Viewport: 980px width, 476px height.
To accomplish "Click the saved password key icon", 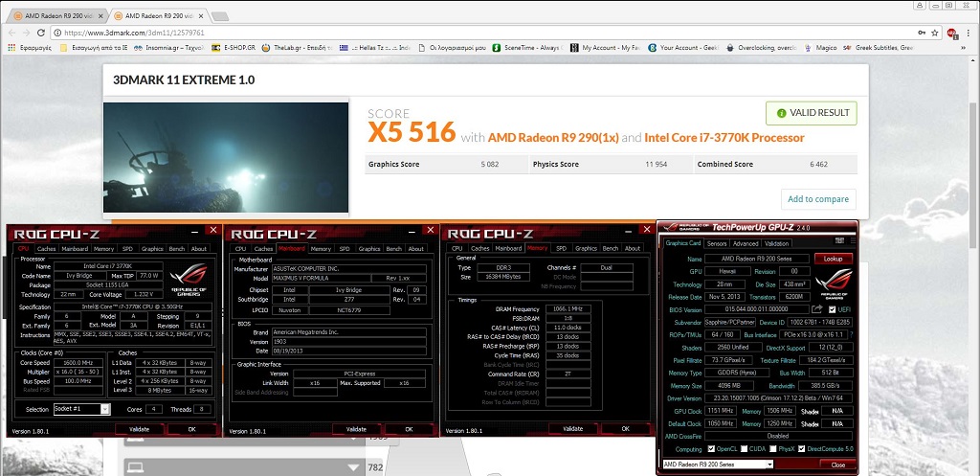I will [x=922, y=33].
